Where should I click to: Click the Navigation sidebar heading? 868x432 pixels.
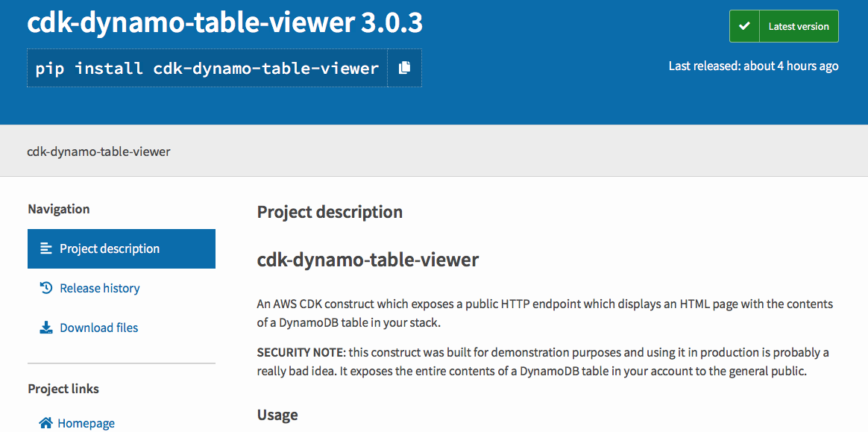[59, 210]
